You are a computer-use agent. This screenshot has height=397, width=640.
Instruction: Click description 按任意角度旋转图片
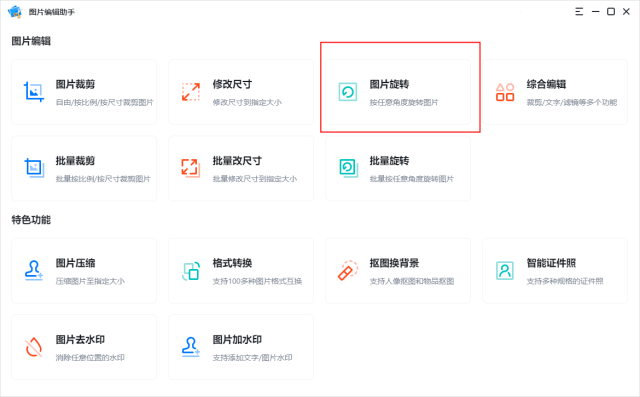pyautogui.click(x=404, y=102)
